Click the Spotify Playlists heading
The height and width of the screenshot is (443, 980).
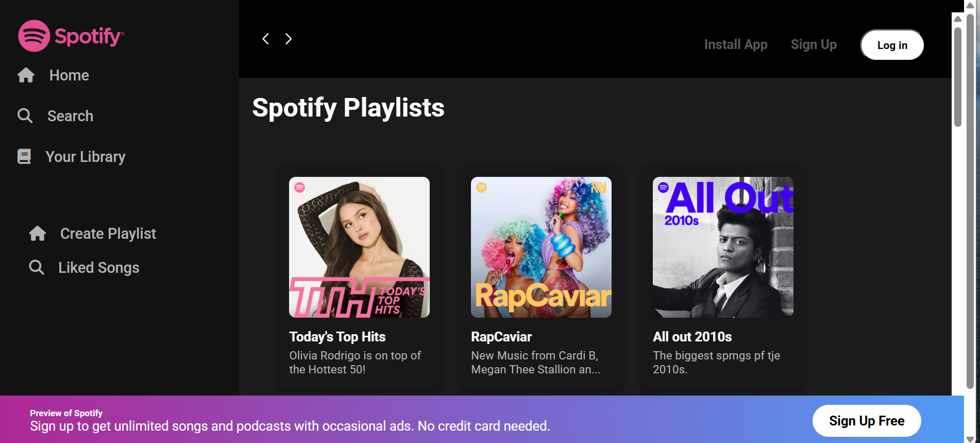348,108
